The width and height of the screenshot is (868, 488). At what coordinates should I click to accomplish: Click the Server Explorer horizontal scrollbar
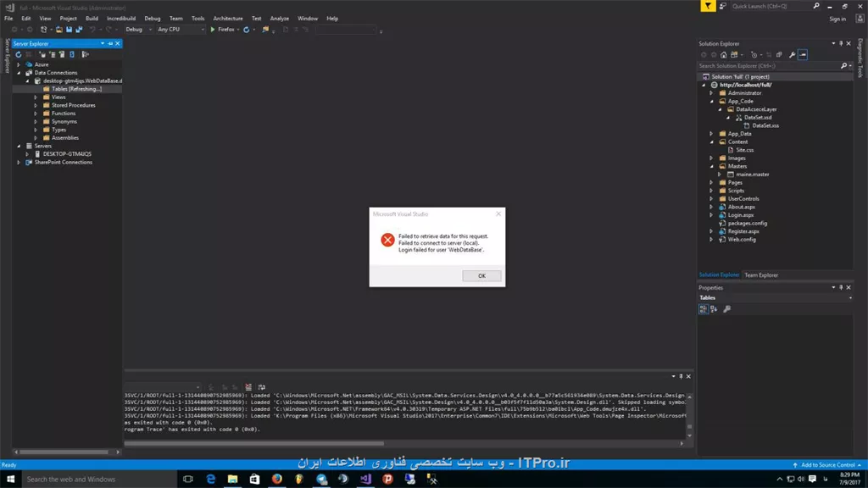pos(64,452)
